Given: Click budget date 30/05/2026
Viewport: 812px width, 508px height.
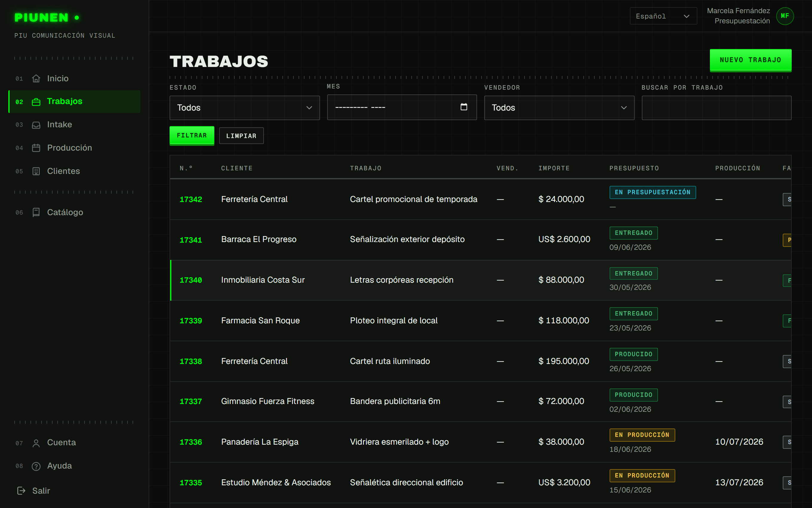Looking at the screenshot, I should coord(630,287).
